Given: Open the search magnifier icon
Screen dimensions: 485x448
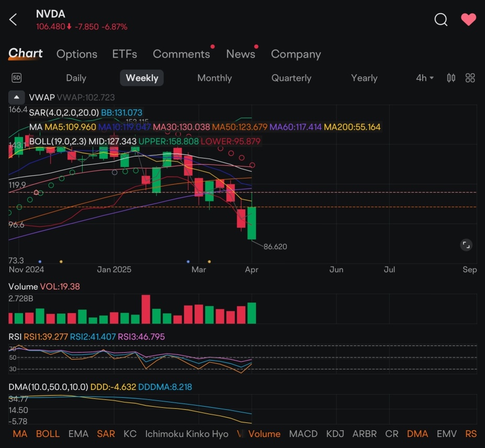Looking at the screenshot, I should (x=441, y=19).
